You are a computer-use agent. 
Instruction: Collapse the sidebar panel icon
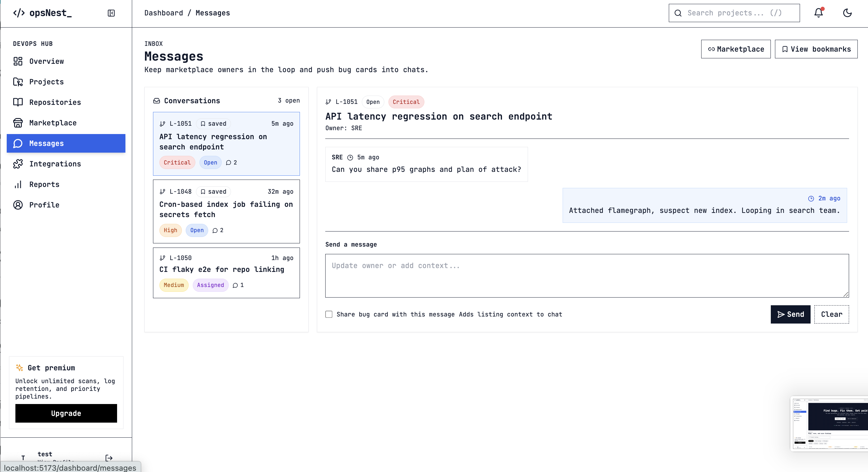coord(111,13)
